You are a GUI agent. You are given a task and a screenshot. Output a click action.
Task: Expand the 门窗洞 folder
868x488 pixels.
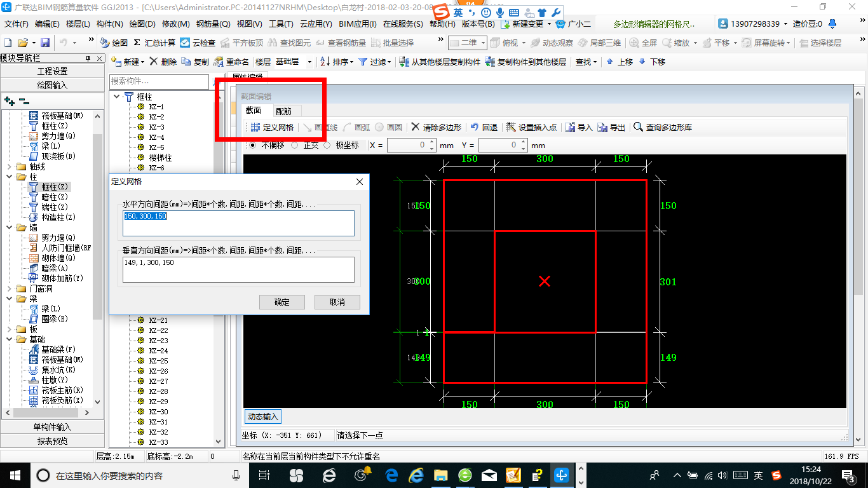click(x=9, y=288)
